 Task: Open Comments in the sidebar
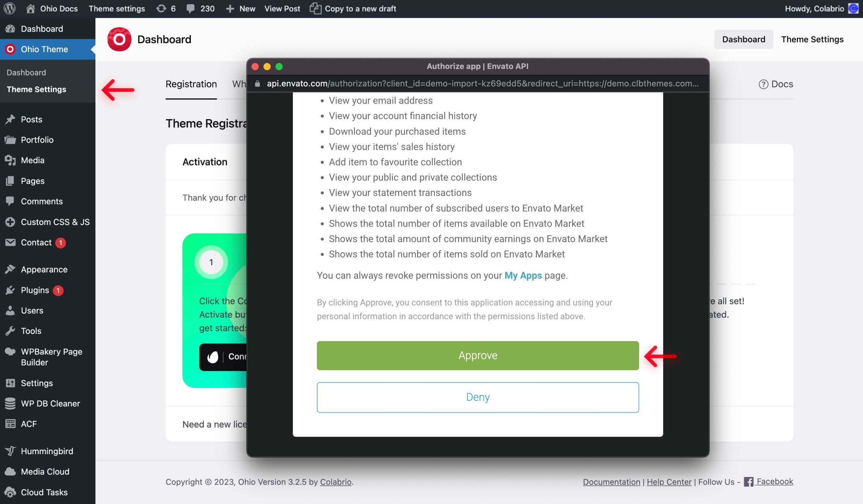click(48, 201)
